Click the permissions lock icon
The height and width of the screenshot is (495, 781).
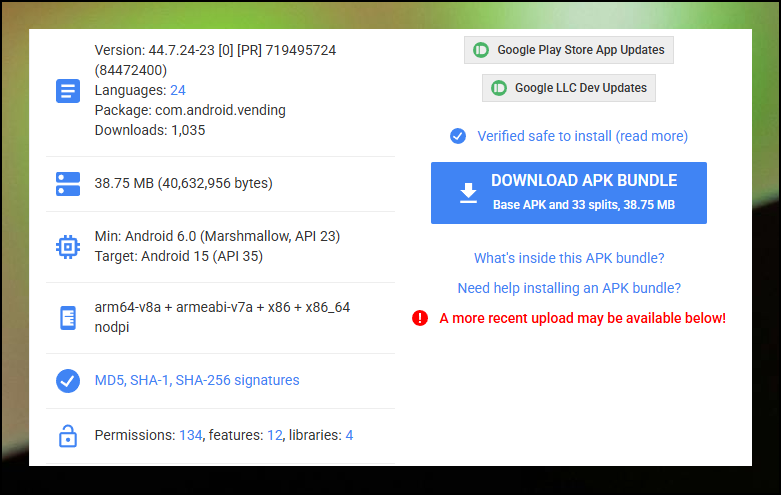coord(68,436)
